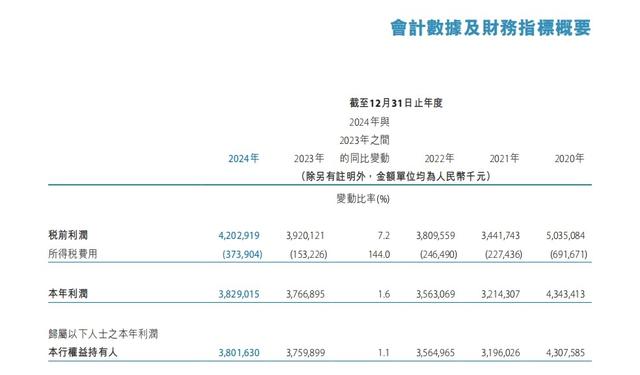Click the value 3,196,026
The width and height of the screenshot is (640, 375).
500,353
